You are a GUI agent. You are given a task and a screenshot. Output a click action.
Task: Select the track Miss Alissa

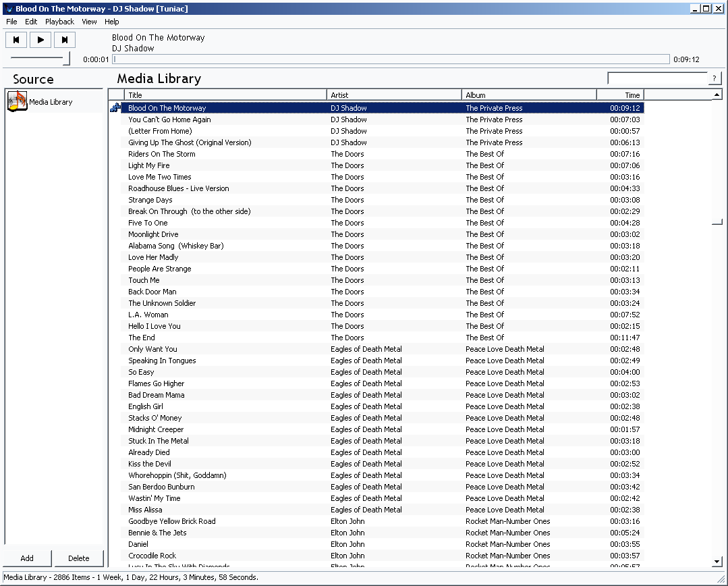pyautogui.click(x=383, y=509)
